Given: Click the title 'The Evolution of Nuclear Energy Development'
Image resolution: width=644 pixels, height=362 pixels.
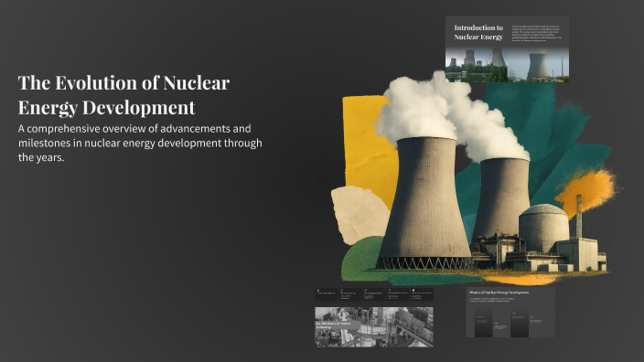Looking at the screenshot, I should tap(123, 95).
